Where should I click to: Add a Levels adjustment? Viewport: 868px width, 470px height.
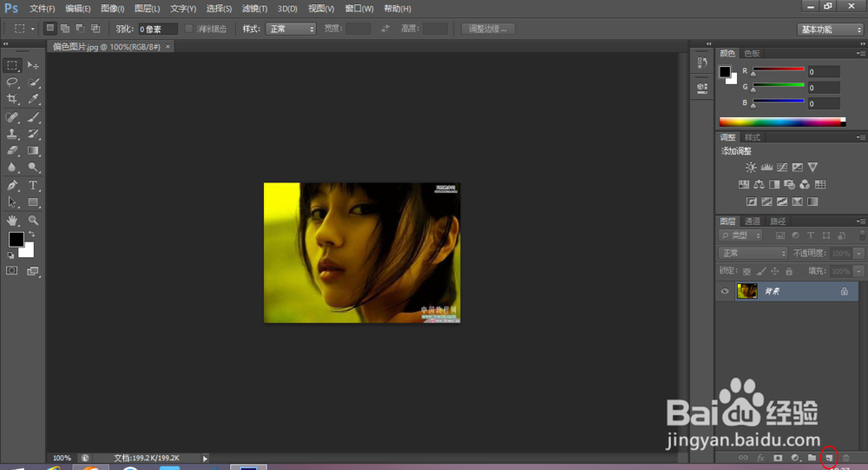tap(766, 167)
